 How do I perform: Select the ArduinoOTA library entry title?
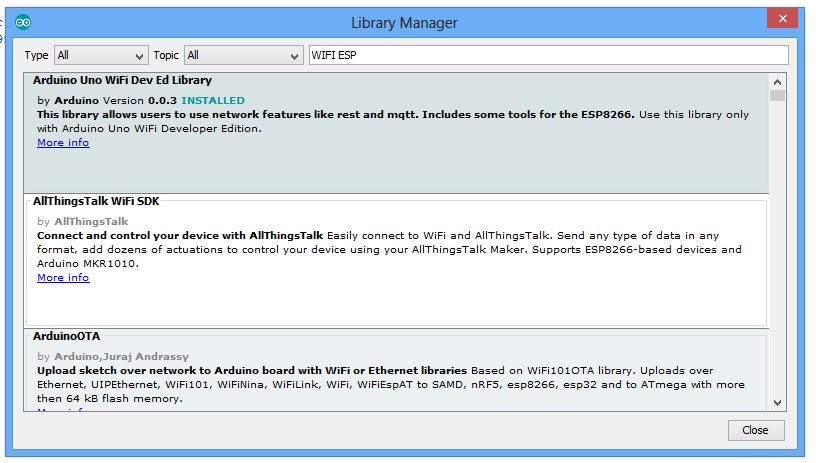[66, 336]
